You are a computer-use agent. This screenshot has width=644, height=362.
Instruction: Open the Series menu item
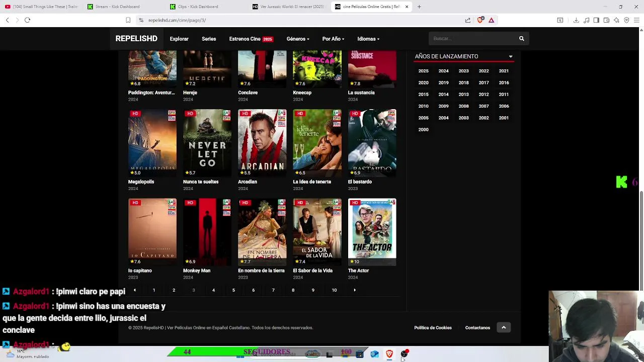[209, 39]
